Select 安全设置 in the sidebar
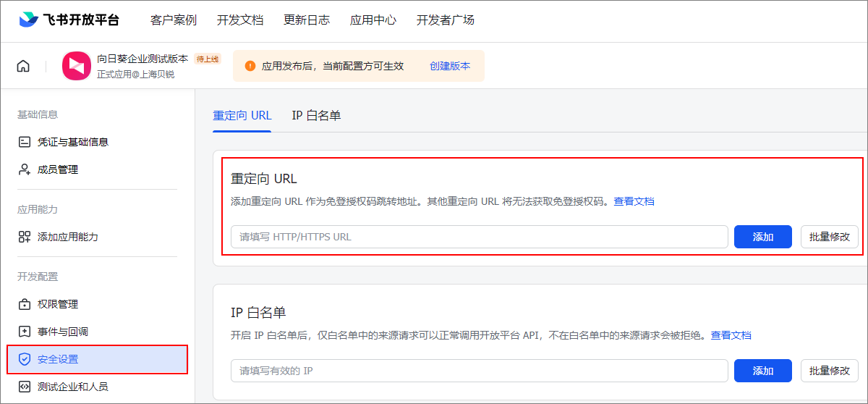Viewport: 868px width, 404px height. [x=97, y=359]
